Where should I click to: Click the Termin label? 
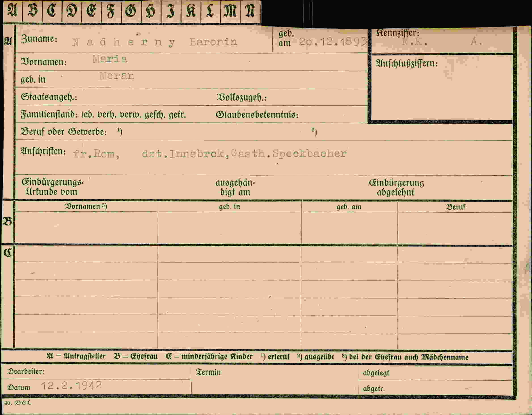(208, 372)
